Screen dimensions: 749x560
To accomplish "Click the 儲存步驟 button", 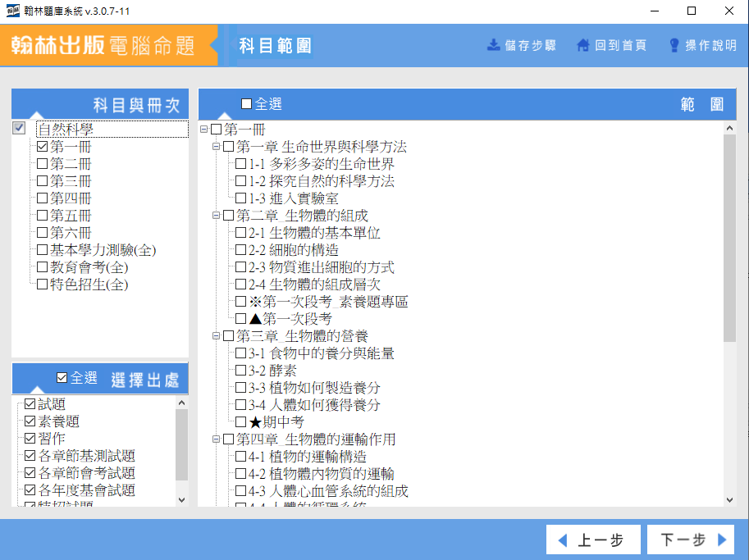I will 522,45.
